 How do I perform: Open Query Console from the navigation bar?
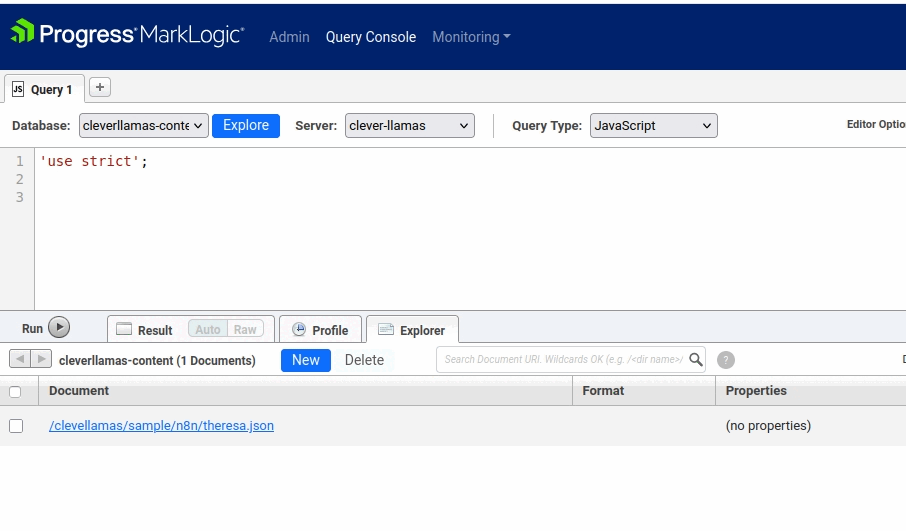[x=371, y=37]
